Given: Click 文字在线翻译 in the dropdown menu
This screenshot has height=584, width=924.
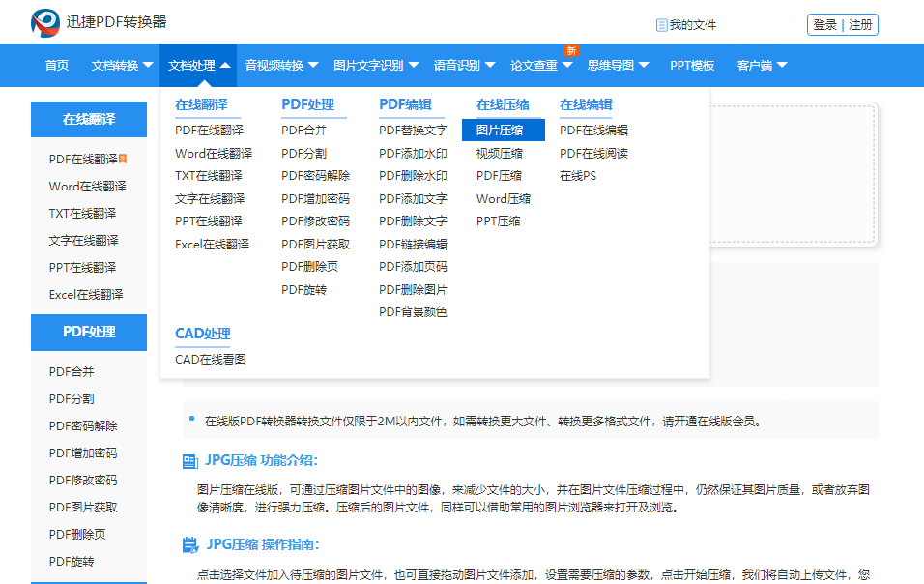Looking at the screenshot, I should [x=210, y=198].
